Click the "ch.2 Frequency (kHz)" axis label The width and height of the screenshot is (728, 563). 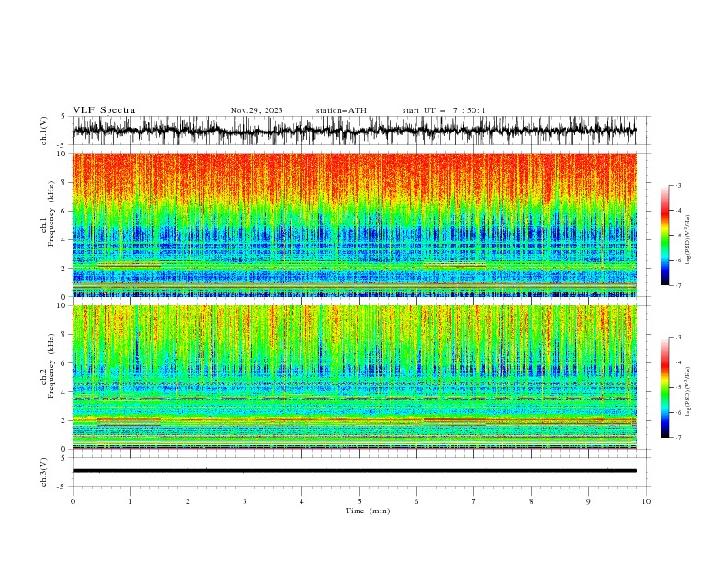tap(48, 366)
